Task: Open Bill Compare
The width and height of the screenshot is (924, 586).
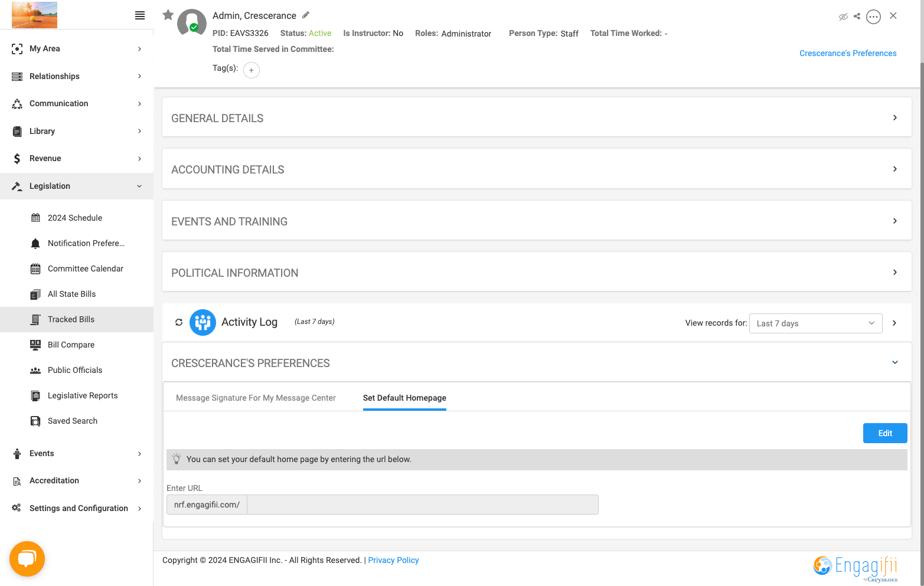Action: (77, 345)
